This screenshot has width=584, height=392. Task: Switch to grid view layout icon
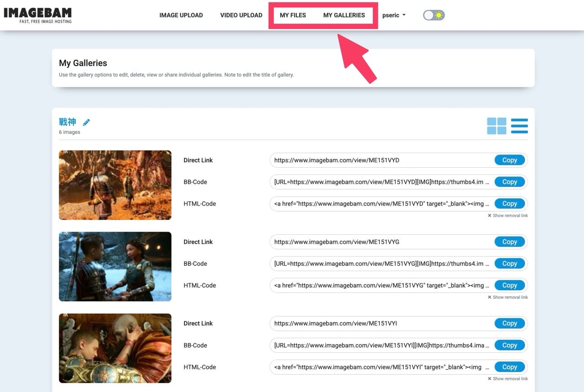pos(497,126)
